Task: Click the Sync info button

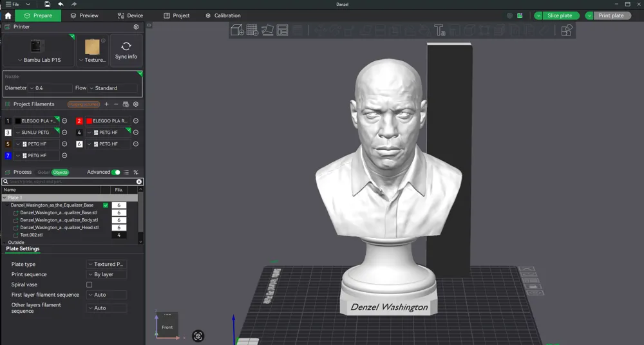Action: 126,50
